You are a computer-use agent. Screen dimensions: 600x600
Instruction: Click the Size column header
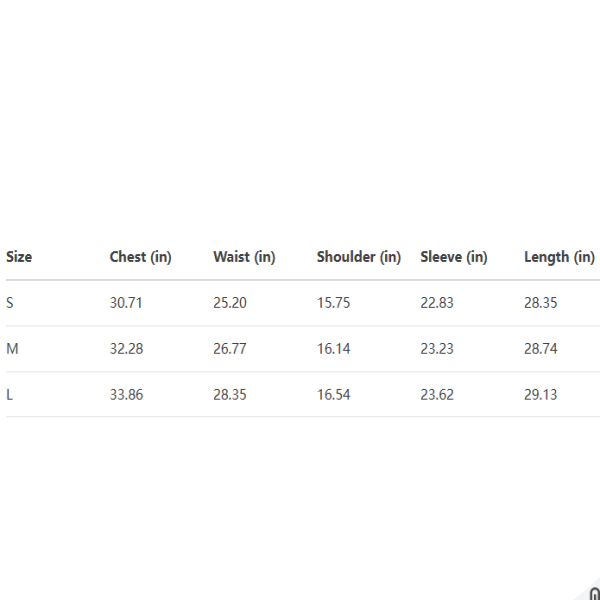pos(19,257)
